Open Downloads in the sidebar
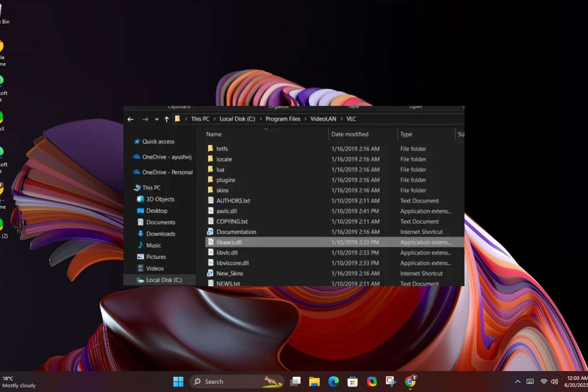The image size is (588, 392). tap(160, 234)
